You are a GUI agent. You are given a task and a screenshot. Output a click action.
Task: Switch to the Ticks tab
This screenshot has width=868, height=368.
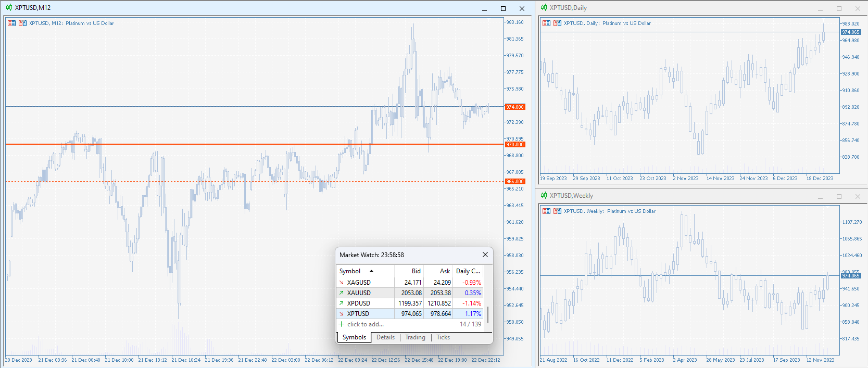[x=443, y=337]
